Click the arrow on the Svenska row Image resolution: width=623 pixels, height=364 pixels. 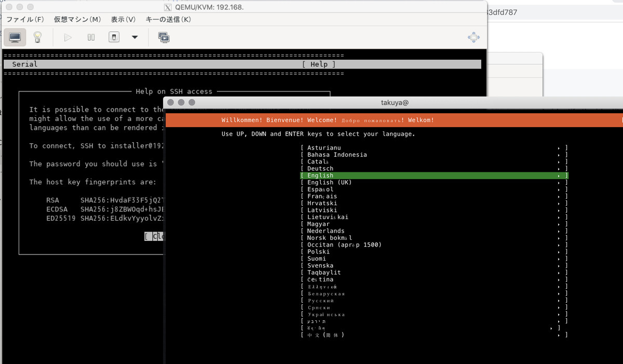[559, 266]
